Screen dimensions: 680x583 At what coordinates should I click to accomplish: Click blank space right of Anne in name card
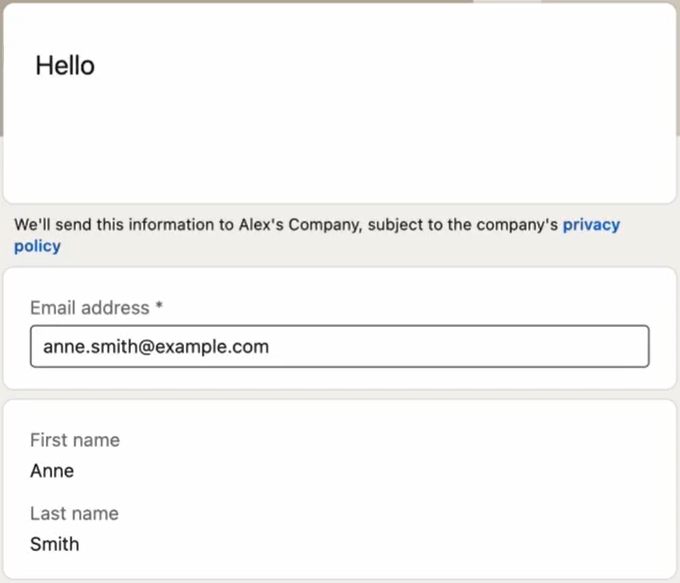350,471
